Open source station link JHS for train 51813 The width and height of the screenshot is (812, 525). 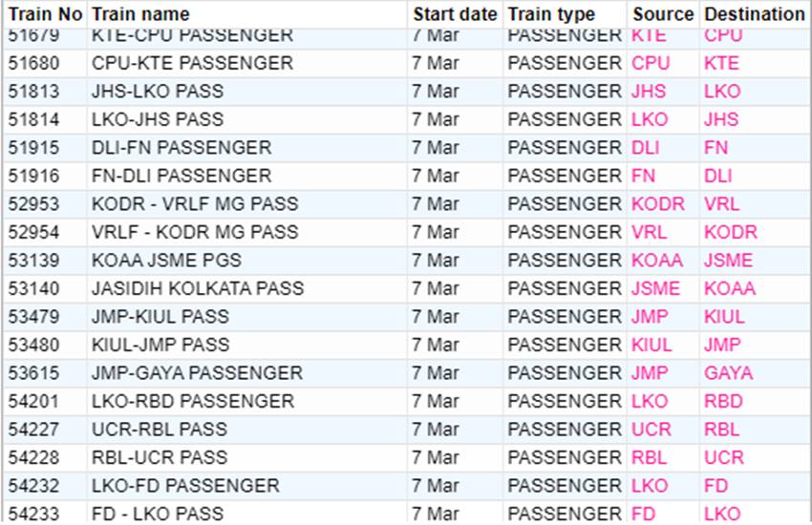[649, 92]
